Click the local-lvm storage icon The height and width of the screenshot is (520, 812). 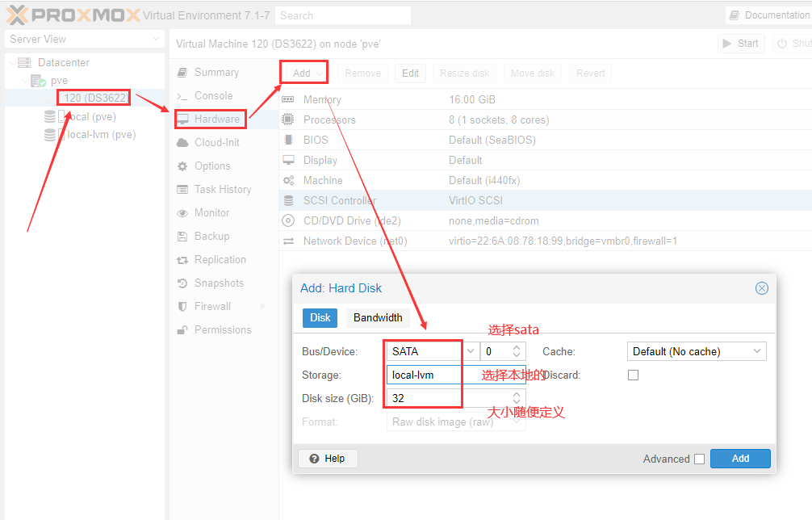click(x=50, y=135)
